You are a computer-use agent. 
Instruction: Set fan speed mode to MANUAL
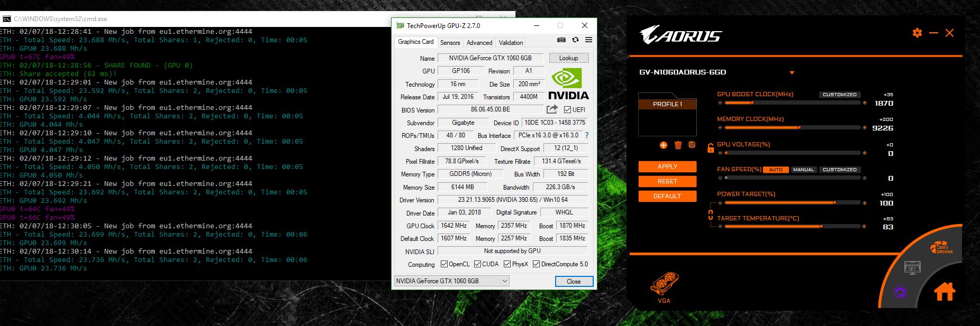click(803, 170)
